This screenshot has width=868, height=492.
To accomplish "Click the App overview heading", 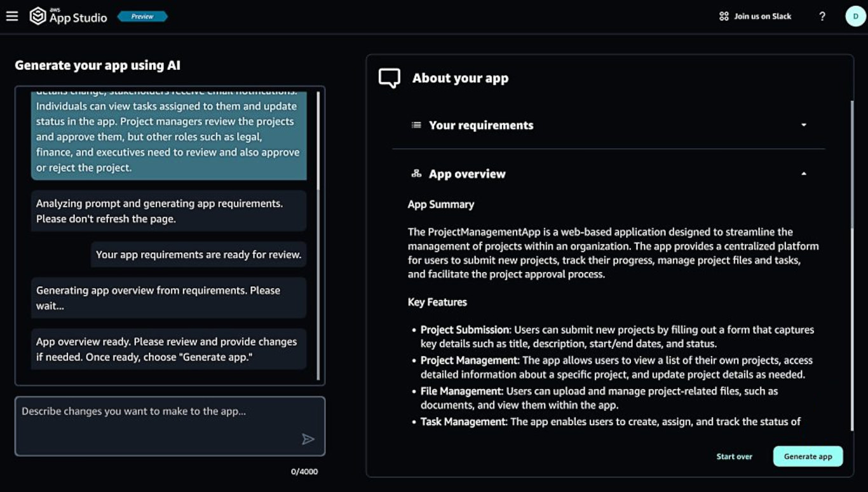I will pyautogui.click(x=467, y=174).
